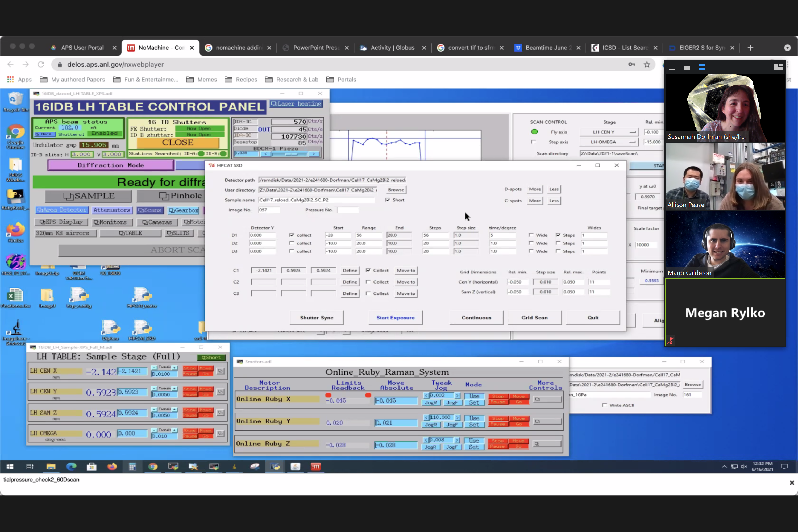
Task: Uncheck the Short checkbox
Action: [x=388, y=200]
